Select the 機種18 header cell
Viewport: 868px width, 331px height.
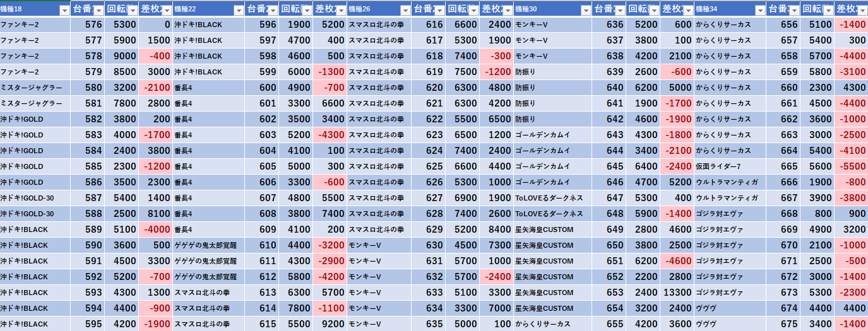pyautogui.click(x=35, y=9)
